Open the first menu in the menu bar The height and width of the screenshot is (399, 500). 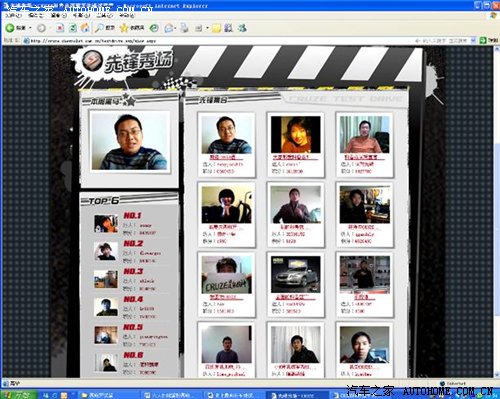(13, 15)
